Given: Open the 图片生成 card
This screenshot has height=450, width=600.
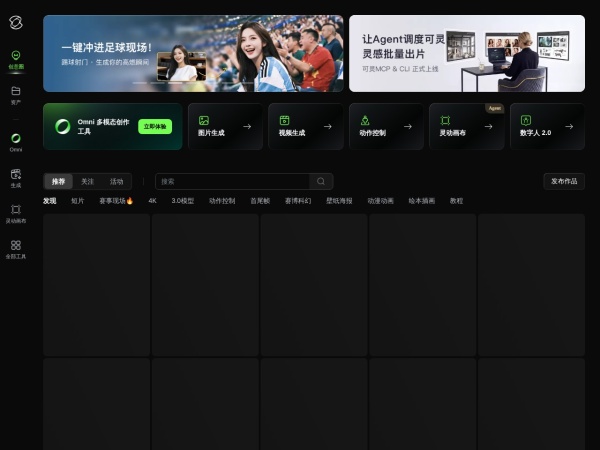Looking at the screenshot, I should pos(225,126).
